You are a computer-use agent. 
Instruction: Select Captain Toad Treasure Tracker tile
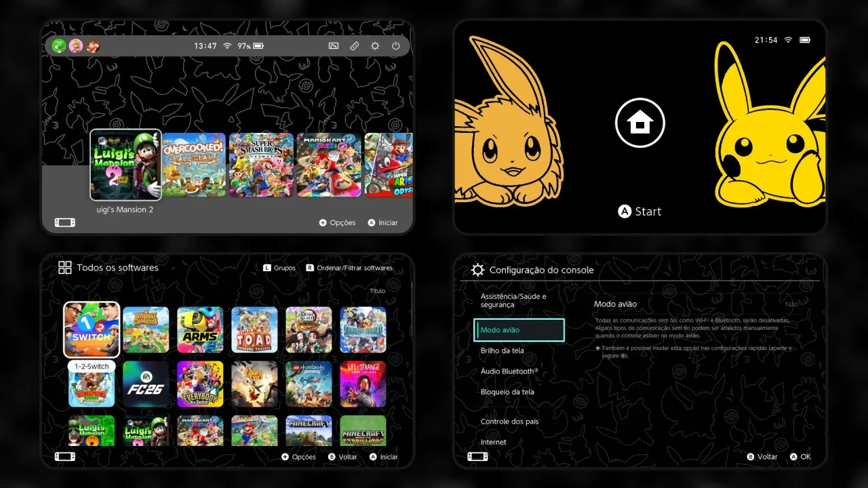[x=254, y=329]
